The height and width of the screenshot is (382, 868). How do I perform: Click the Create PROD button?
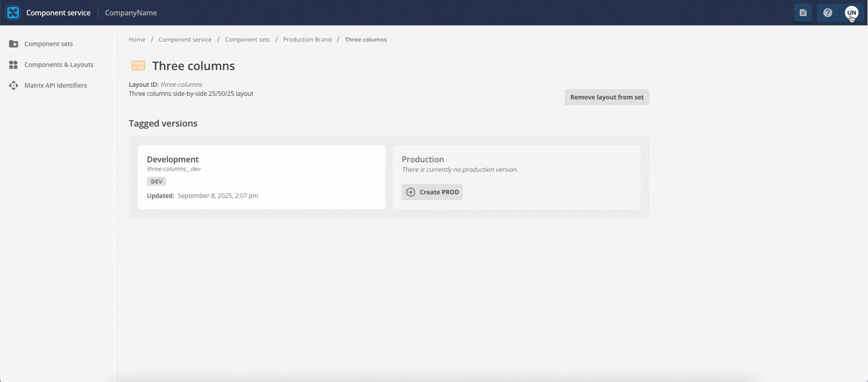(x=432, y=192)
